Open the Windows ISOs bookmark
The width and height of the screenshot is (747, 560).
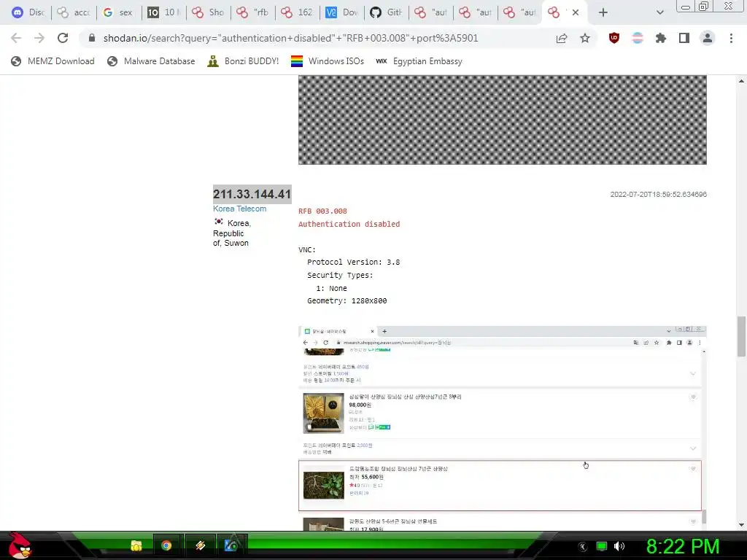328,61
